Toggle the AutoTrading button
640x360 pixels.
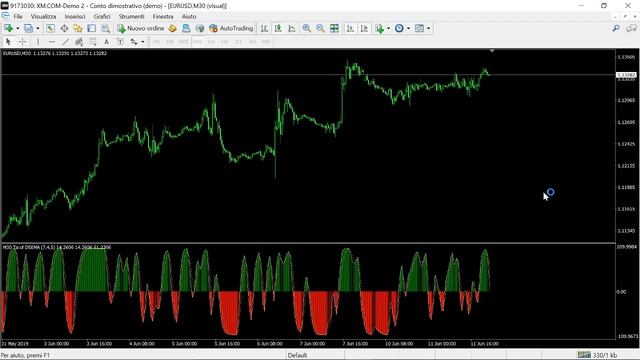click(x=231, y=28)
